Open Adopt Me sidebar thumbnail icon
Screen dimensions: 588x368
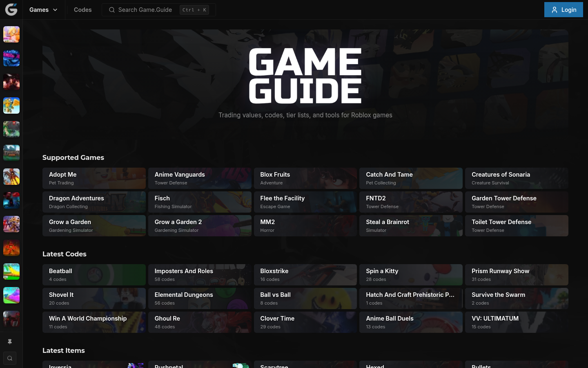pos(11,34)
